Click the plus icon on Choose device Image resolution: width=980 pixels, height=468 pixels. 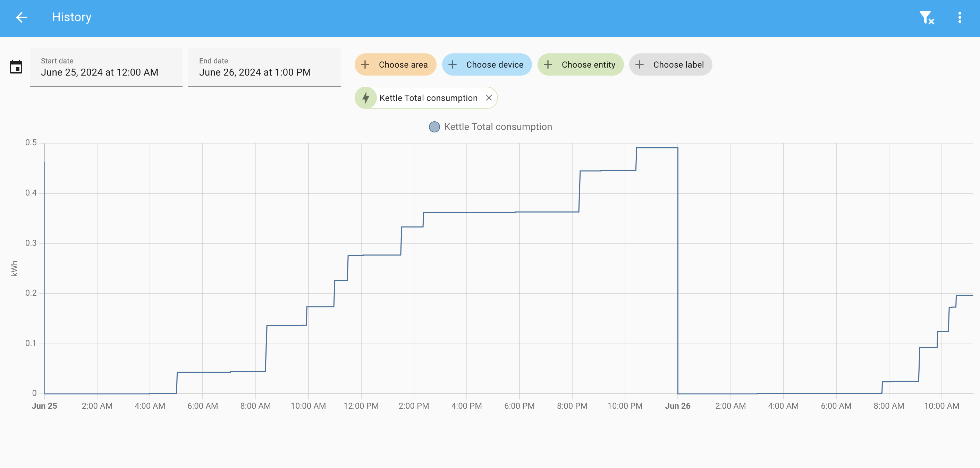(x=452, y=64)
